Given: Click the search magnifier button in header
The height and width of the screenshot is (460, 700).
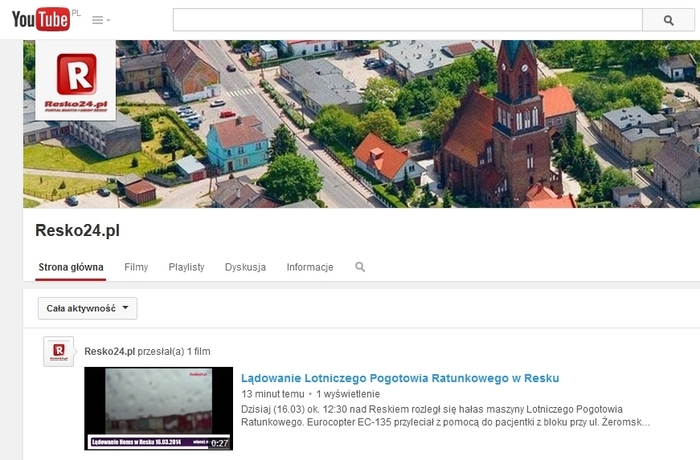Looking at the screenshot, I should [x=668, y=20].
